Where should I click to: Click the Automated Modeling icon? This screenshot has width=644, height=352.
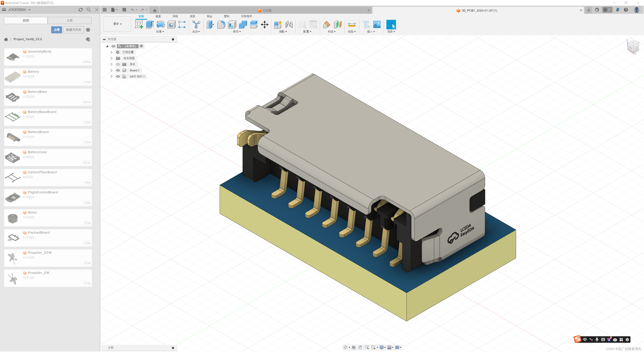tap(196, 24)
